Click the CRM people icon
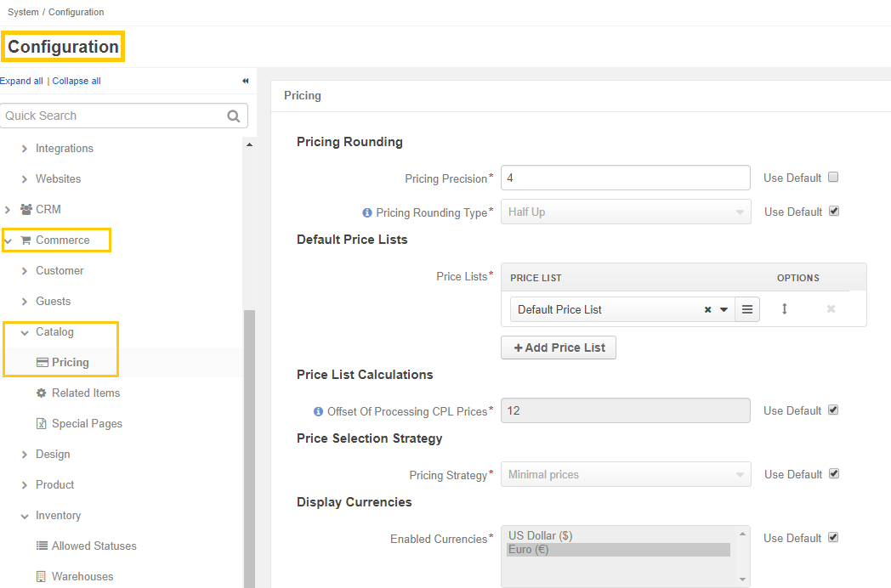The image size is (891, 588). 26,209
